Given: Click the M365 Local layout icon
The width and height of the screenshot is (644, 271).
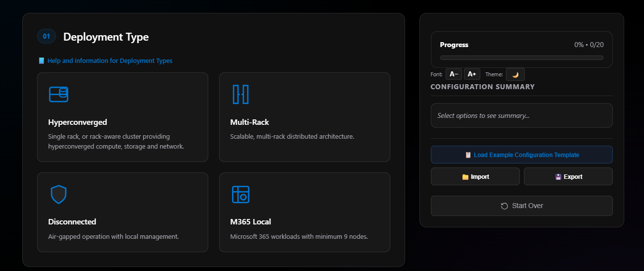Looking at the screenshot, I should point(240,194).
